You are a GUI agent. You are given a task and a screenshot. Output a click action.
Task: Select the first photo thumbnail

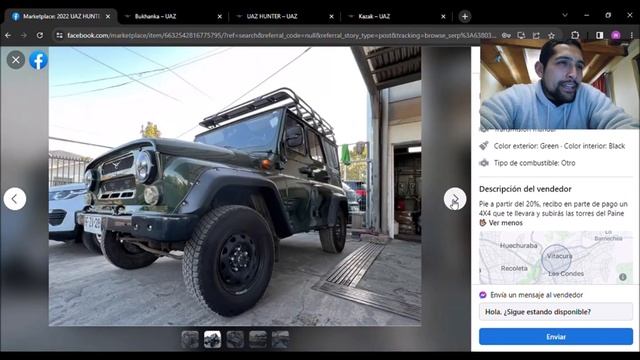tap(190, 339)
